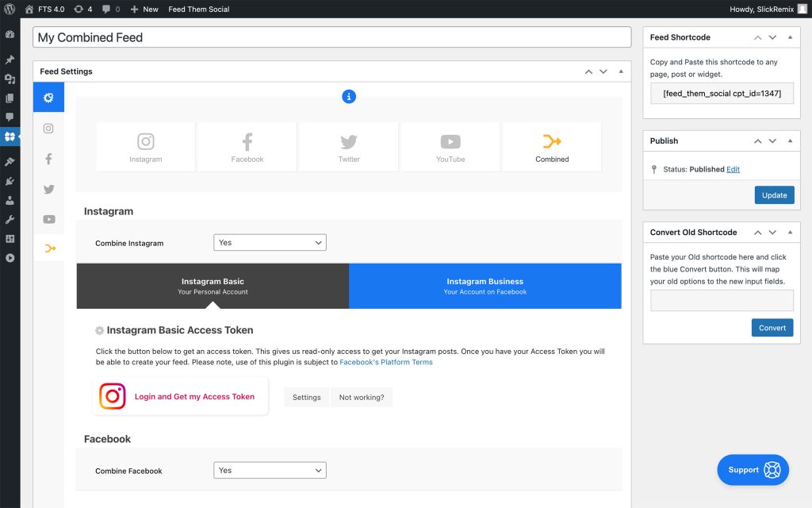This screenshot has height=508, width=812.
Task: Toggle the Feed Settings panel collapse triangle
Action: [621, 71]
